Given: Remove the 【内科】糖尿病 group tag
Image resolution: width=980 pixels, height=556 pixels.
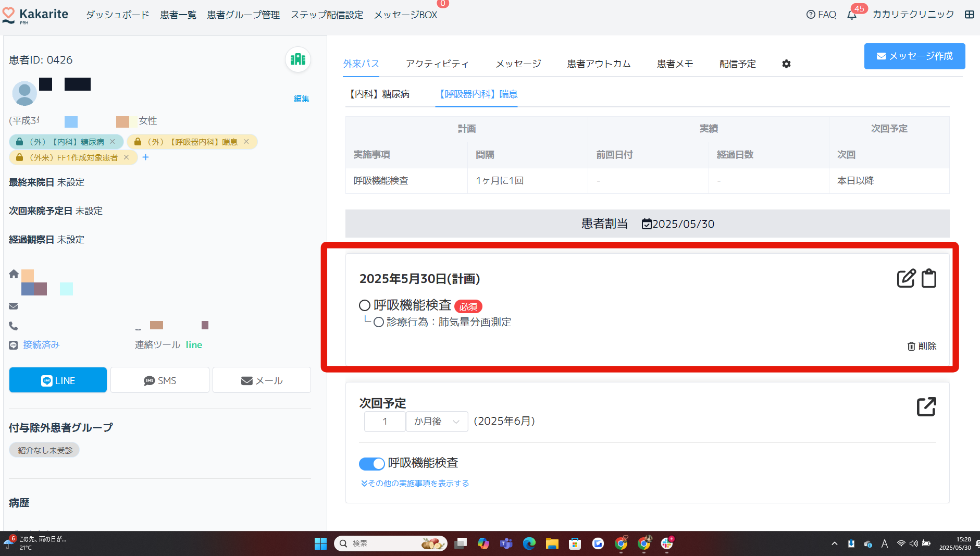Looking at the screenshot, I should click(x=113, y=142).
